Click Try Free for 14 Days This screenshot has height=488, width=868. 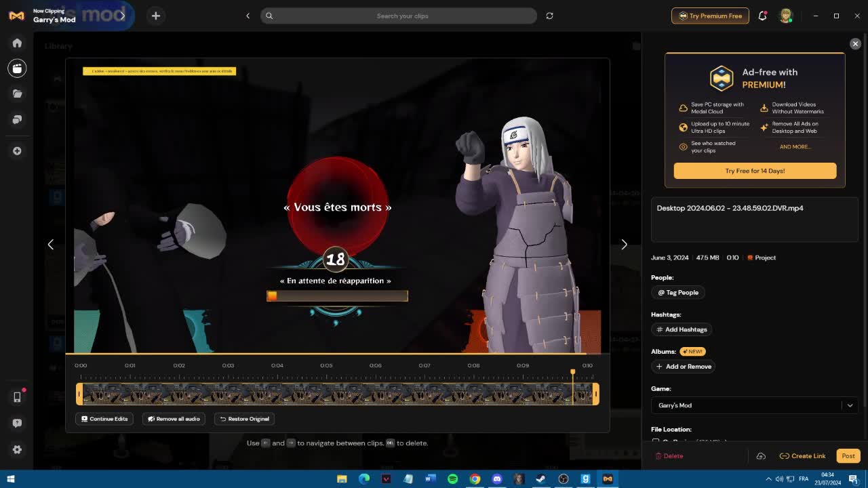point(755,171)
